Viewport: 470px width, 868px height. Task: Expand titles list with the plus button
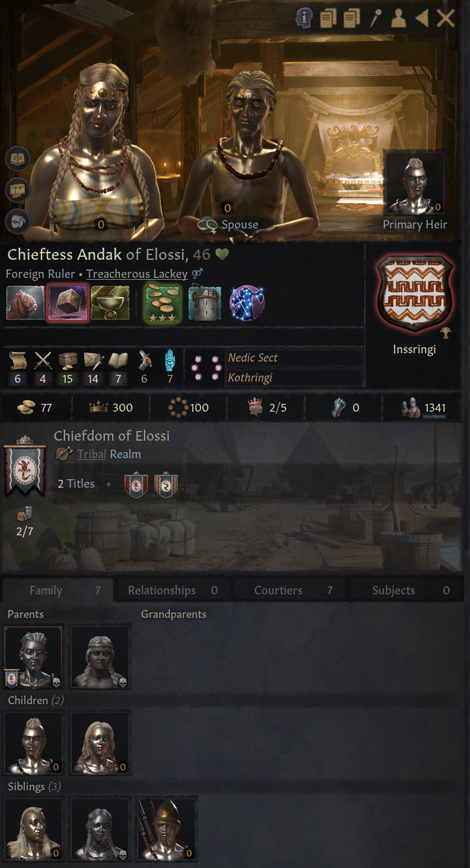coord(108,483)
